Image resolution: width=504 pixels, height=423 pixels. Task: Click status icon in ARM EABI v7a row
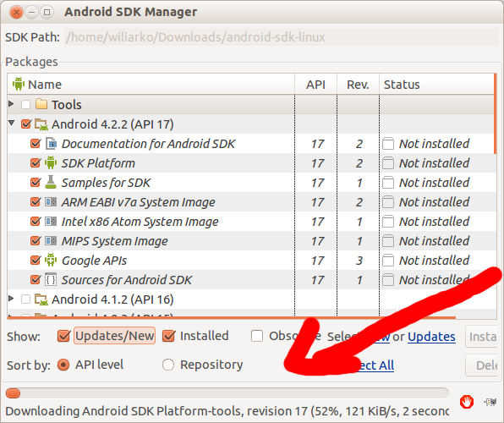(x=388, y=202)
